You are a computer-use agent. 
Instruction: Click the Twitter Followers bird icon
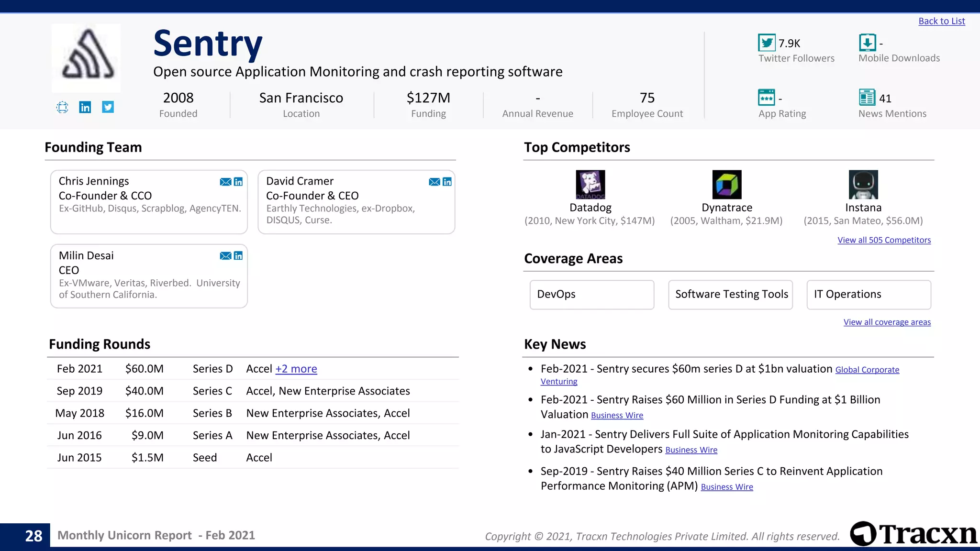tap(767, 43)
